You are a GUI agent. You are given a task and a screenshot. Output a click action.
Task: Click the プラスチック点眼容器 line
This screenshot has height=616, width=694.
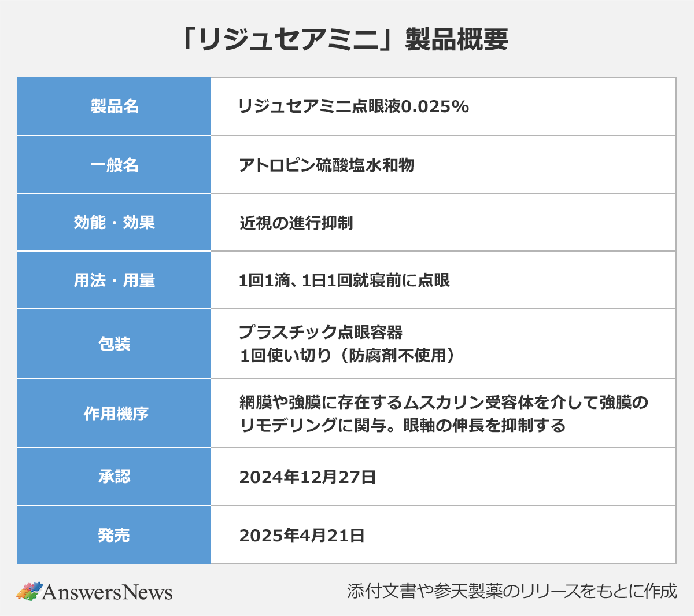(x=321, y=332)
